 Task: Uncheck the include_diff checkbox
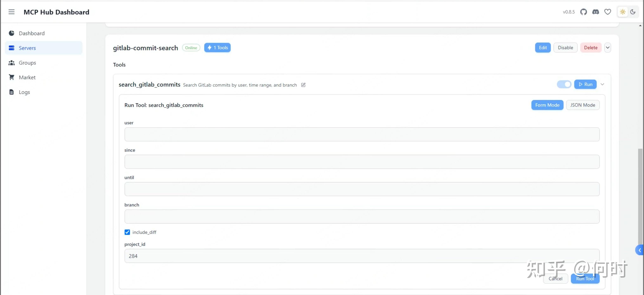[x=127, y=232]
